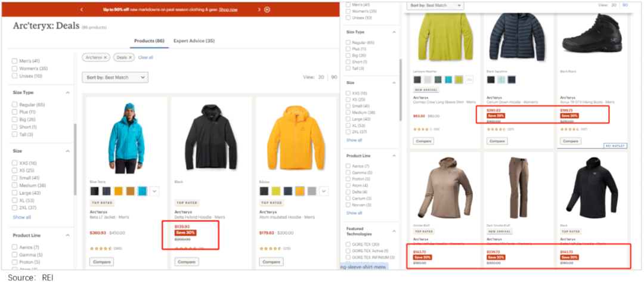This screenshot has width=644, height=282.
Task: Collapse the Size Type filter section
Action: (x=67, y=92)
